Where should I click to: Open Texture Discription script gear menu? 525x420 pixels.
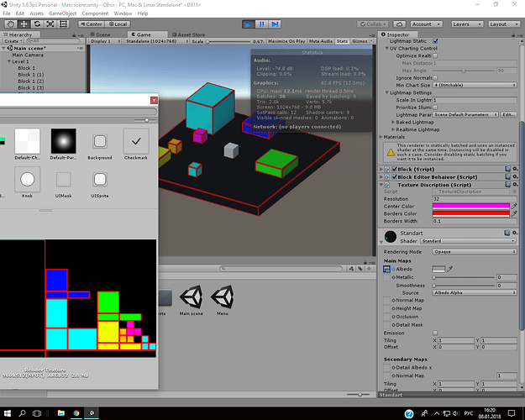[515, 185]
